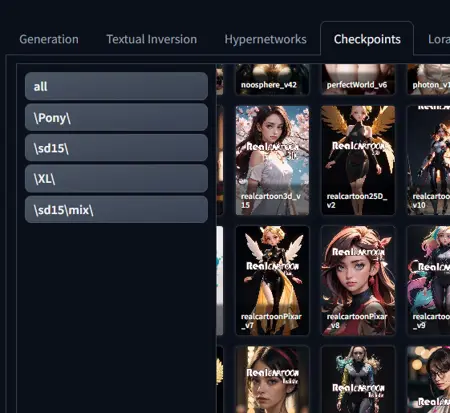Switch to the Lora tab
This screenshot has height=413, width=450.
point(438,39)
